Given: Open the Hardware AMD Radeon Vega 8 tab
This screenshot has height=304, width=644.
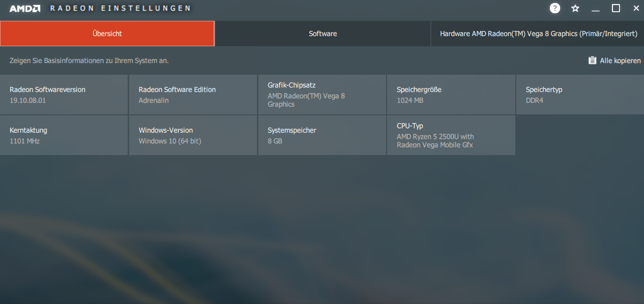Looking at the screenshot, I should pyautogui.click(x=538, y=34).
